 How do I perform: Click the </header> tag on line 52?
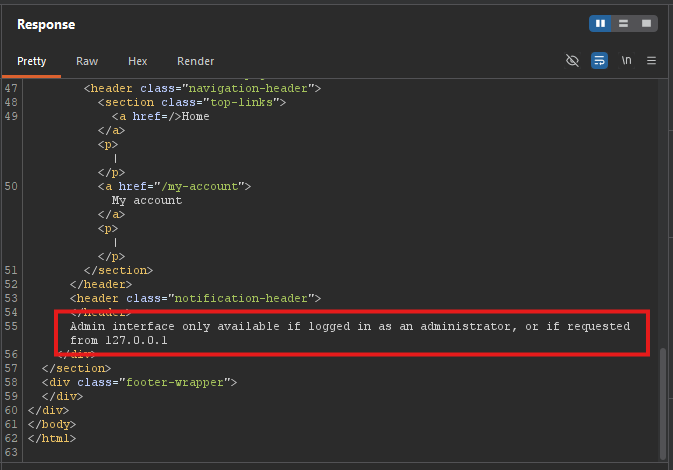pos(101,285)
